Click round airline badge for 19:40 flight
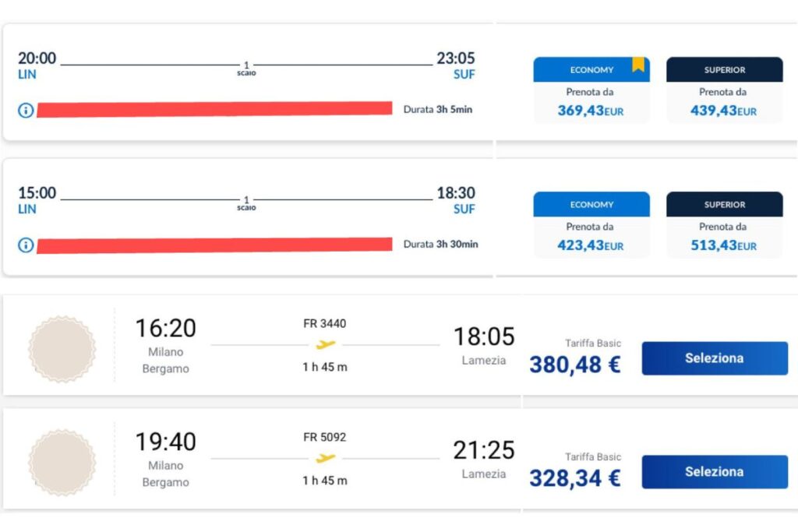Screen dimensions: 798x532 tap(62, 463)
